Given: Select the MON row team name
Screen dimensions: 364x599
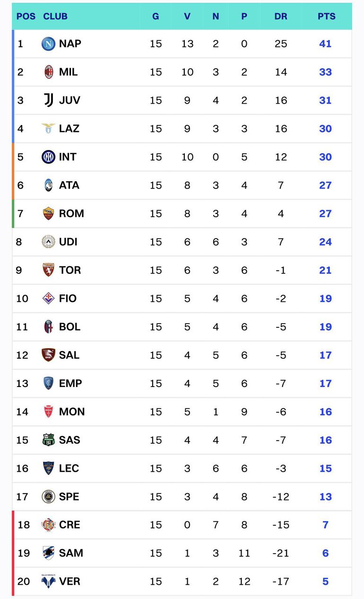Looking at the screenshot, I should point(72,412).
